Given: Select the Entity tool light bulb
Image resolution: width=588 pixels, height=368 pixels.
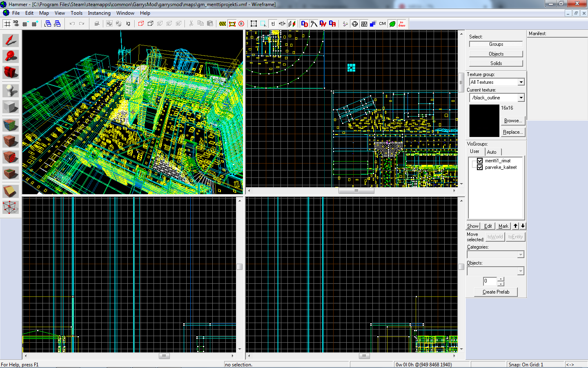Looking at the screenshot, I should [11, 90].
